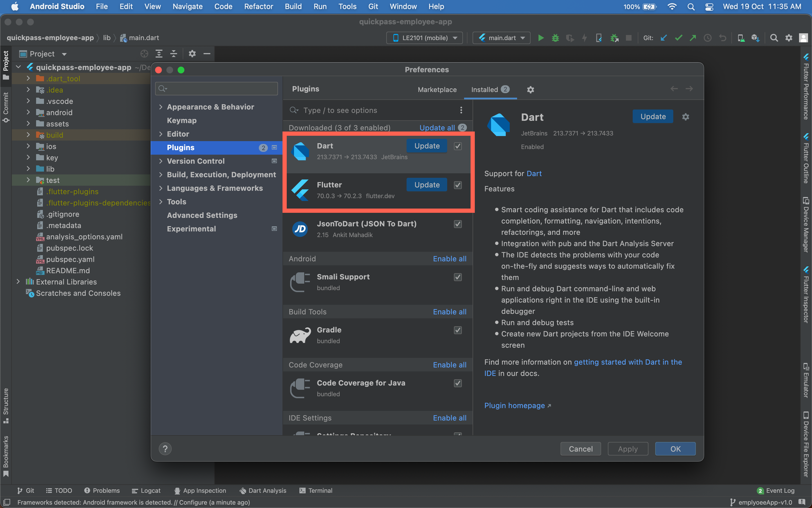The image size is (812, 508).
Task: Open Device Manager side tool window
Action: [806, 225]
